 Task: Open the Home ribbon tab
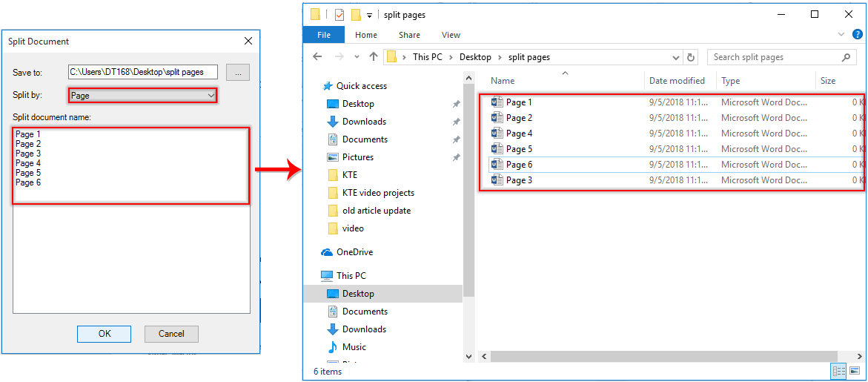(x=366, y=35)
